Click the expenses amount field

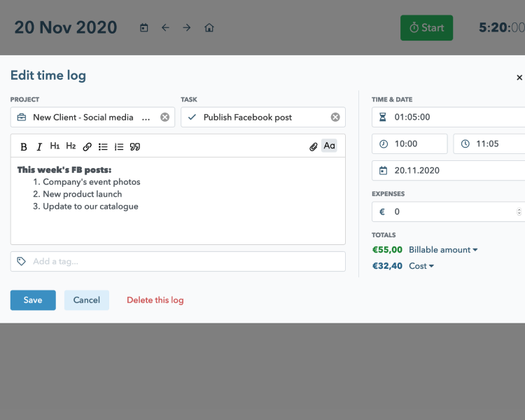coord(448,211)
